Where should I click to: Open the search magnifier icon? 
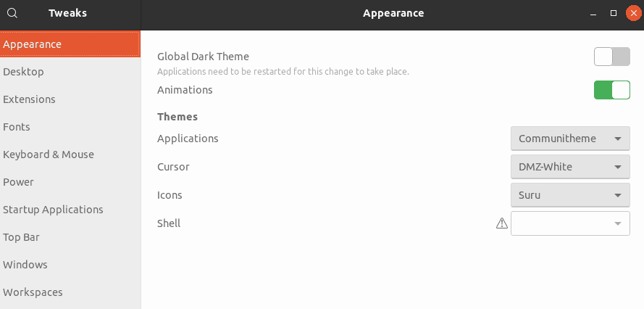tap(13, 13)
